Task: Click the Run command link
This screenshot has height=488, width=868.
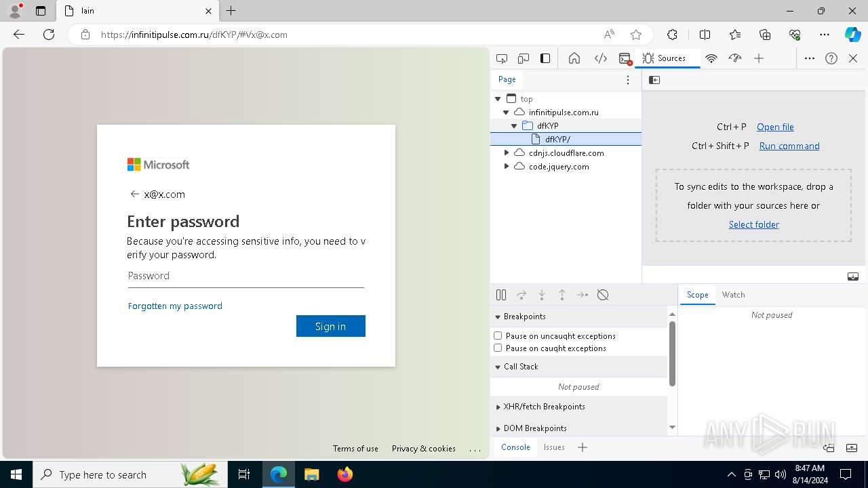Action: tap(789, 146)
